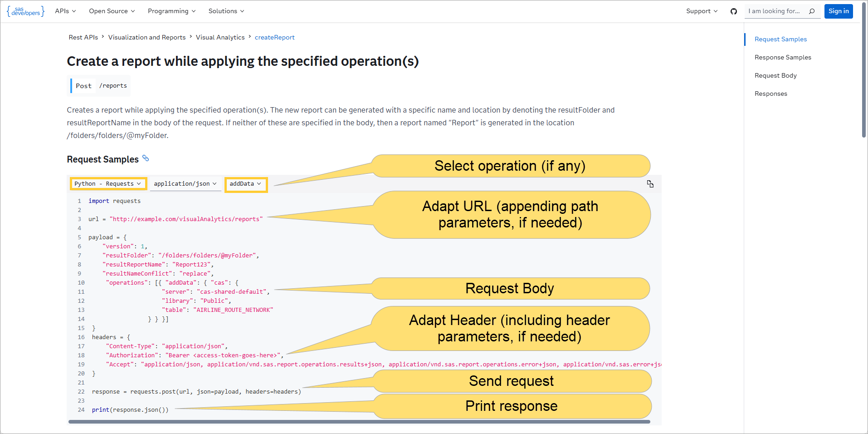This screenshot has height=434, width=868.
Task: Open the Visual Analytics breadcrumb link
Action: pos(220,37)
